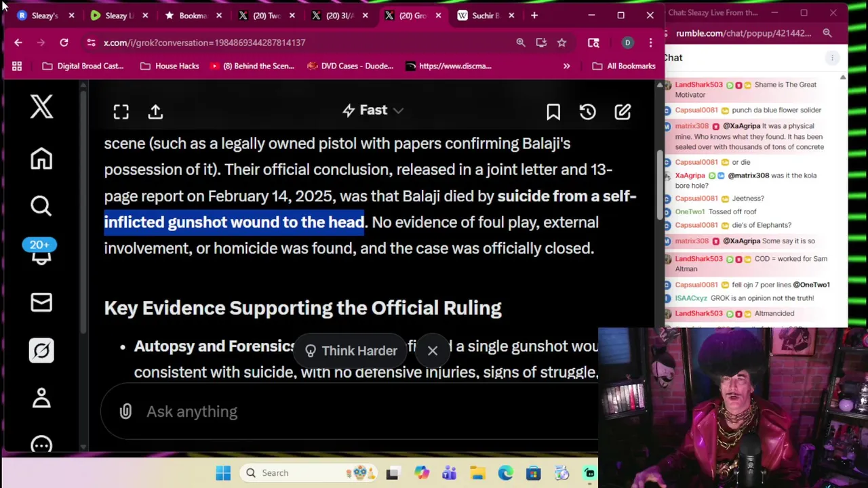Open the discma... website bookmark
868x488 pixels.
point(448,66)
